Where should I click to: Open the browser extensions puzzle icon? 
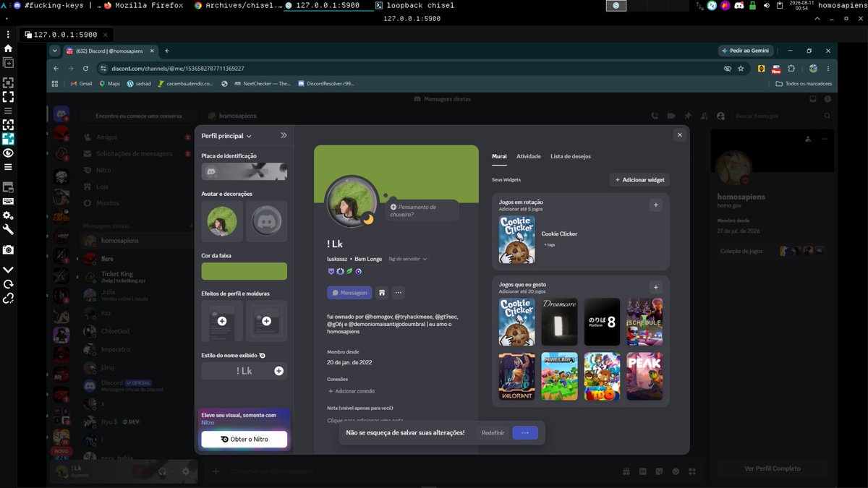click(x=791, y=69)
